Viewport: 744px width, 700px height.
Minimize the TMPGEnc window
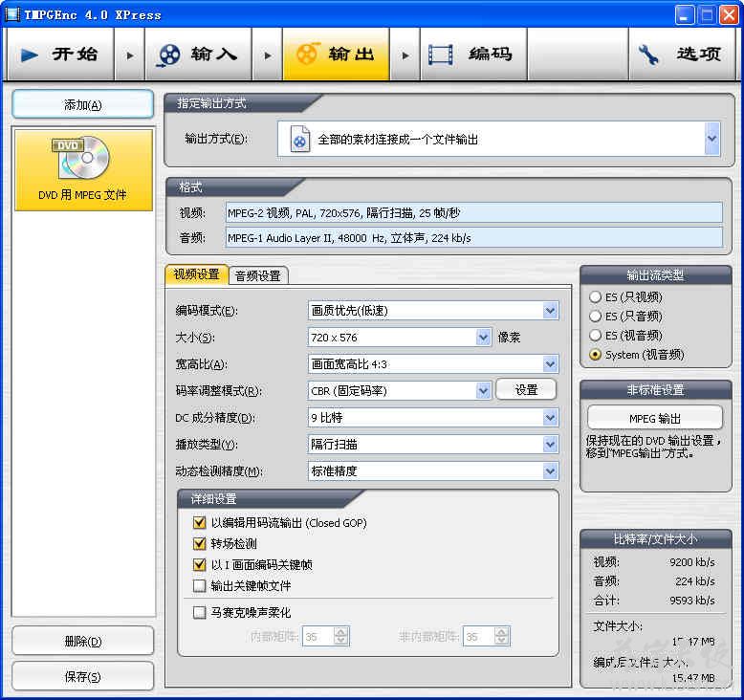[x=684, y=15]
